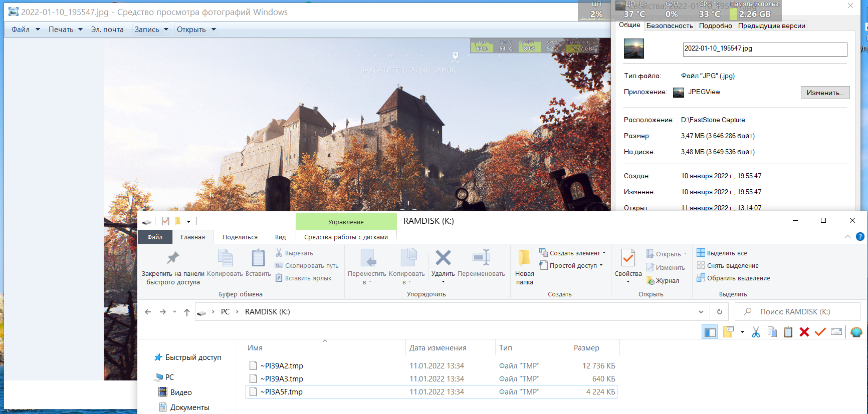The image size is (868, 414).
Task: Go up one folder level
Action: [x=187, y=312]
